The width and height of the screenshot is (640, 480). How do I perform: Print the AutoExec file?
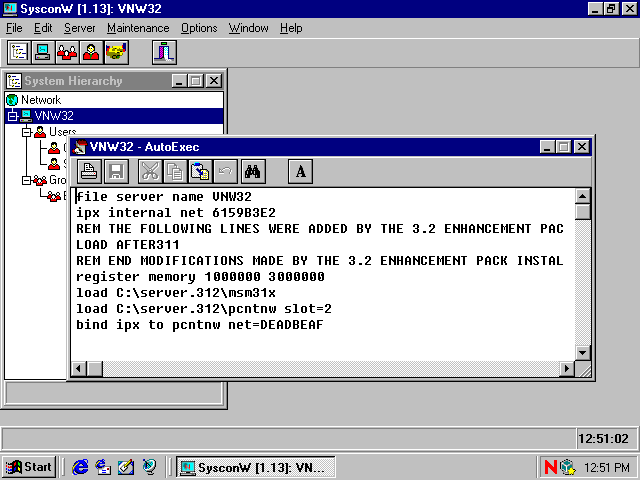coord(89,171)
